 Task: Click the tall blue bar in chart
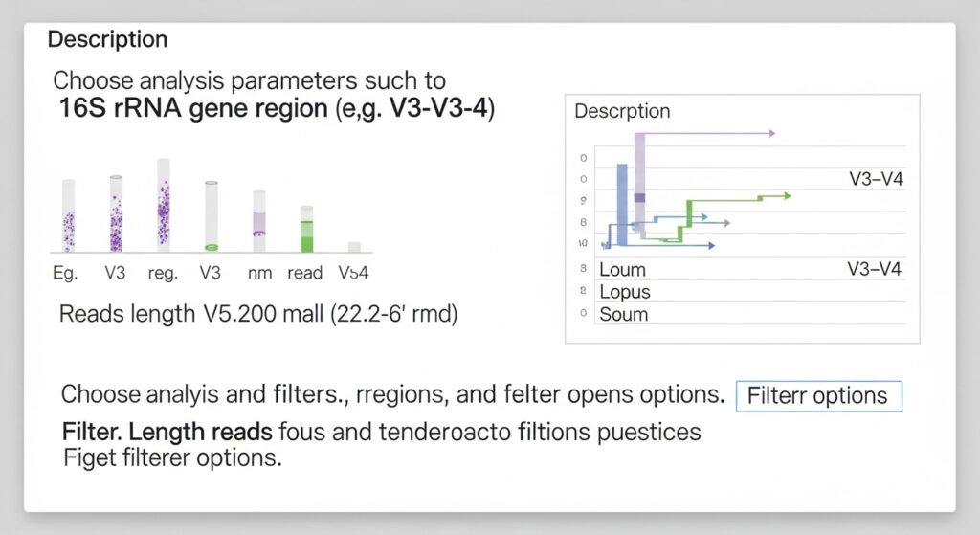[x=622, y=204]
